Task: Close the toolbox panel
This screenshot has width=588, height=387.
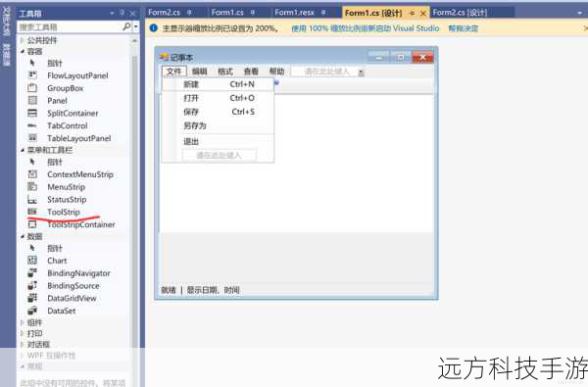Action: 132,14
